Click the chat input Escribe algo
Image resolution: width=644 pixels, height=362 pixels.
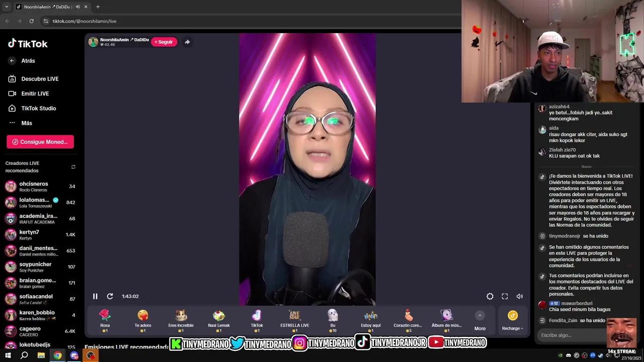(572, 335)
